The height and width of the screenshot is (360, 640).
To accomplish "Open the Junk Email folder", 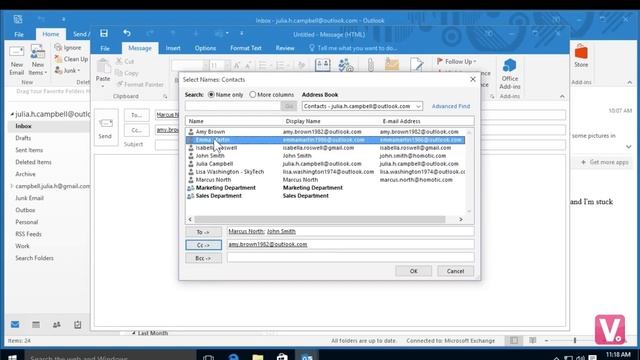I will tap(29, 198).
